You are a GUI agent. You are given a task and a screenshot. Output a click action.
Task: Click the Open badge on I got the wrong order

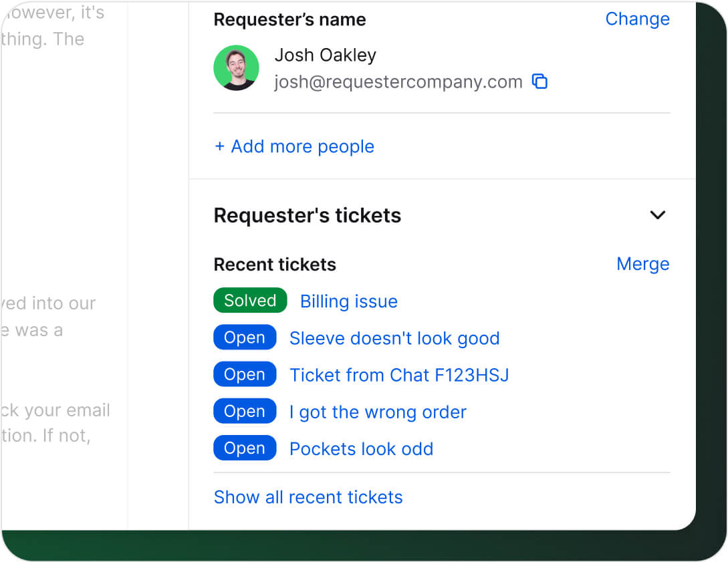245,411
